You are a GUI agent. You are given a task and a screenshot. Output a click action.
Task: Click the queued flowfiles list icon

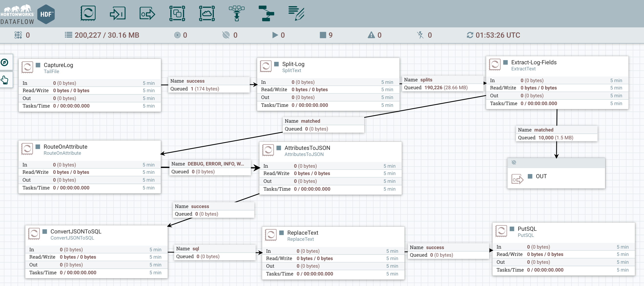coord(69,35)
